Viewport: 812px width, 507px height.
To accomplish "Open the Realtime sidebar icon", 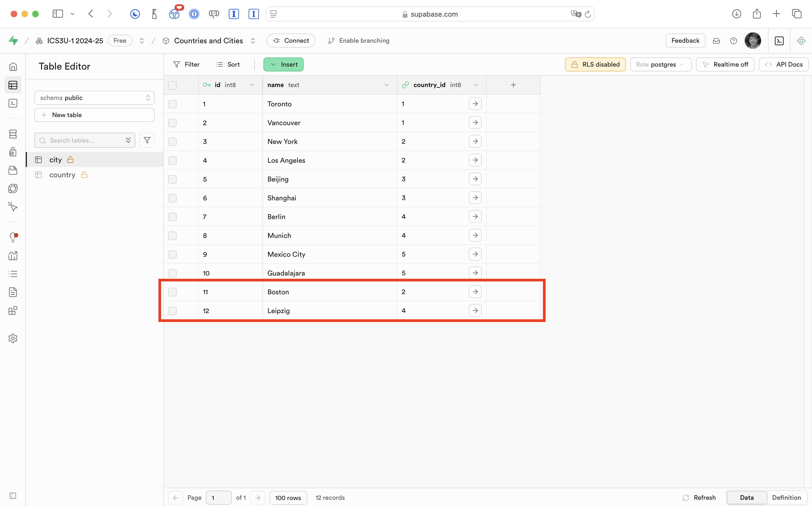I will tap(13, 207).
